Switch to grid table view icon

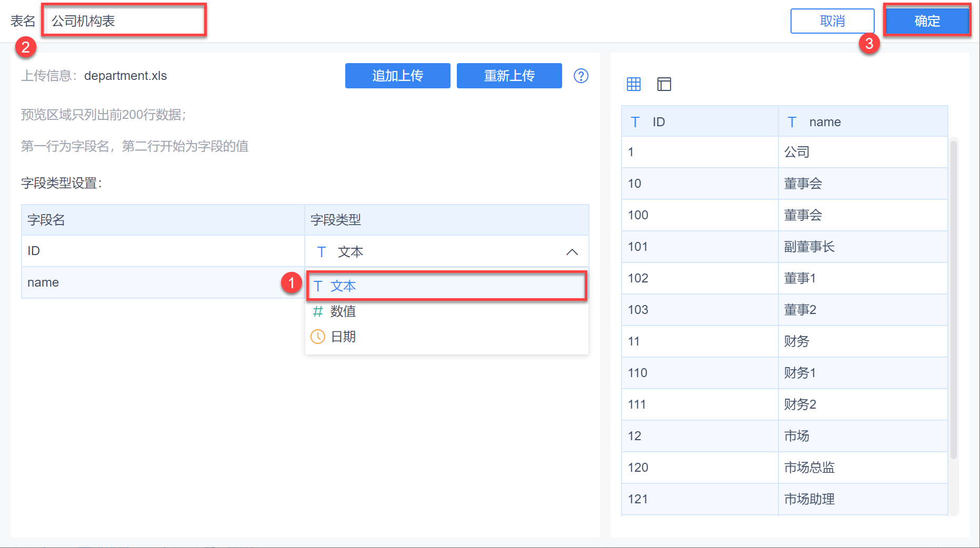[634, 84]
